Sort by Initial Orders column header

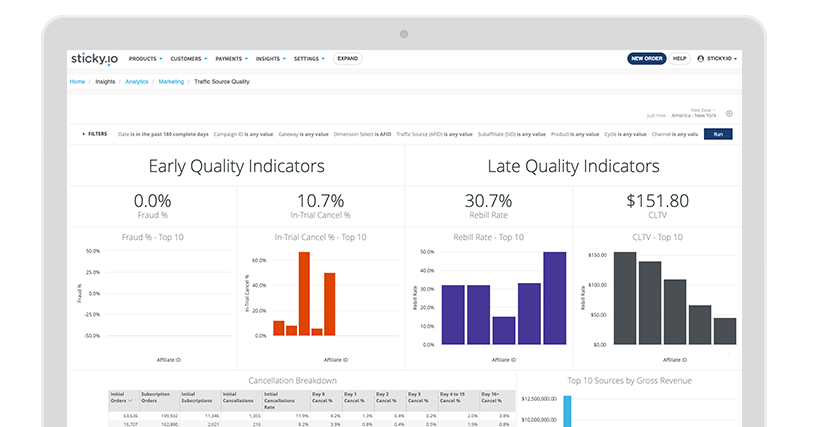tap(123, 396)
